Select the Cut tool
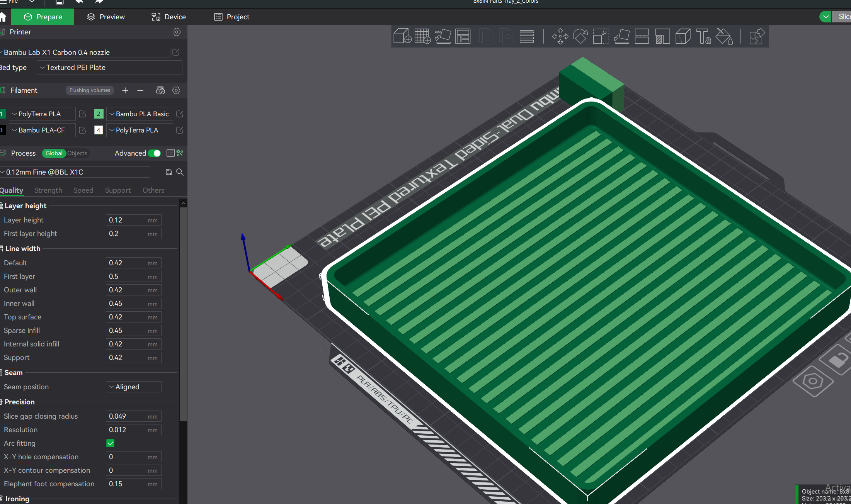 point(642,36)
